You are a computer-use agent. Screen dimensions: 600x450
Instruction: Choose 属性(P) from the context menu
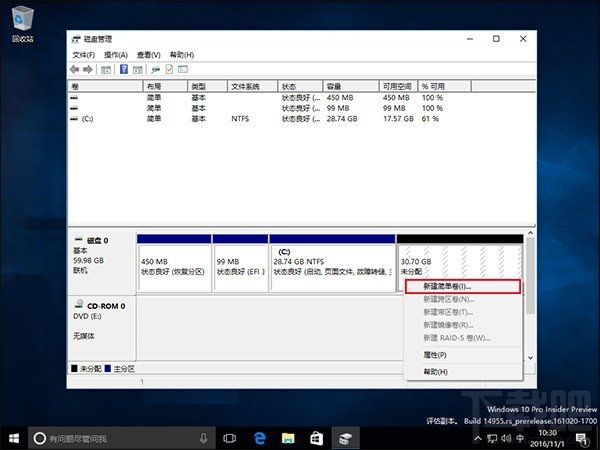(463, 355)
